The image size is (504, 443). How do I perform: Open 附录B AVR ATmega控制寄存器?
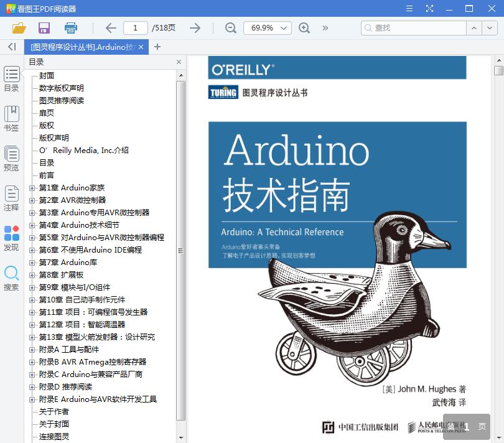coord(93,362)
